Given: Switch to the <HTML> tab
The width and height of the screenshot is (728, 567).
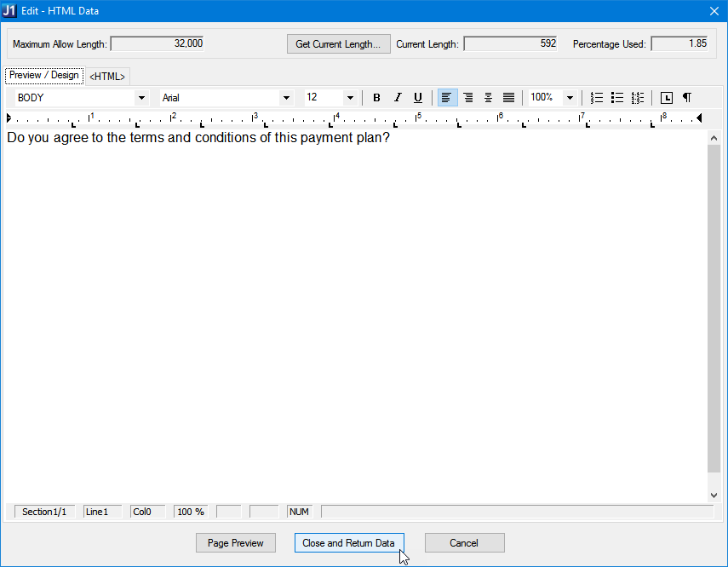Looking at the screenshot, I should point(107,77).
